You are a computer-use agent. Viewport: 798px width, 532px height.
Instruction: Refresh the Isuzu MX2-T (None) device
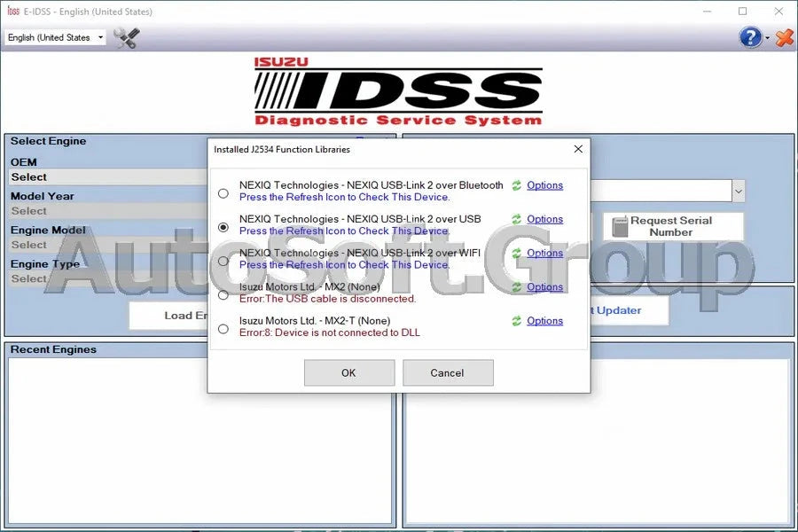(x=517, y=321)
